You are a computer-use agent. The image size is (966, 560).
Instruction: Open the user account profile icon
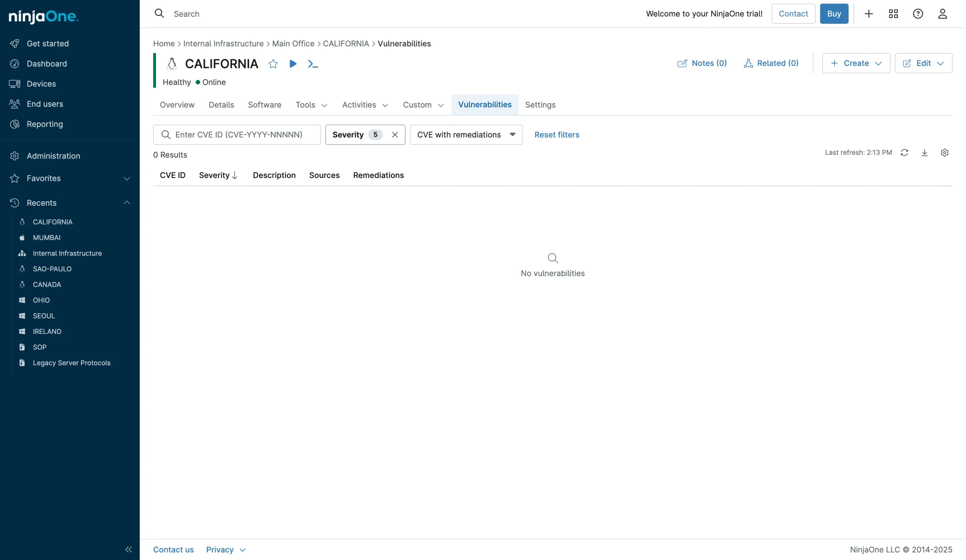942,14
